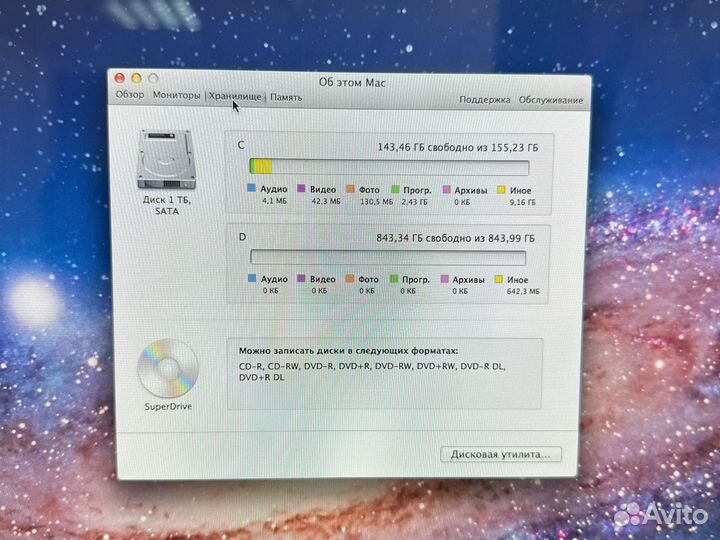The width and height of the screenshot is (720, 540).
Task: Click the green Прогр. swatch for disk C
Action: pos(395,189)
